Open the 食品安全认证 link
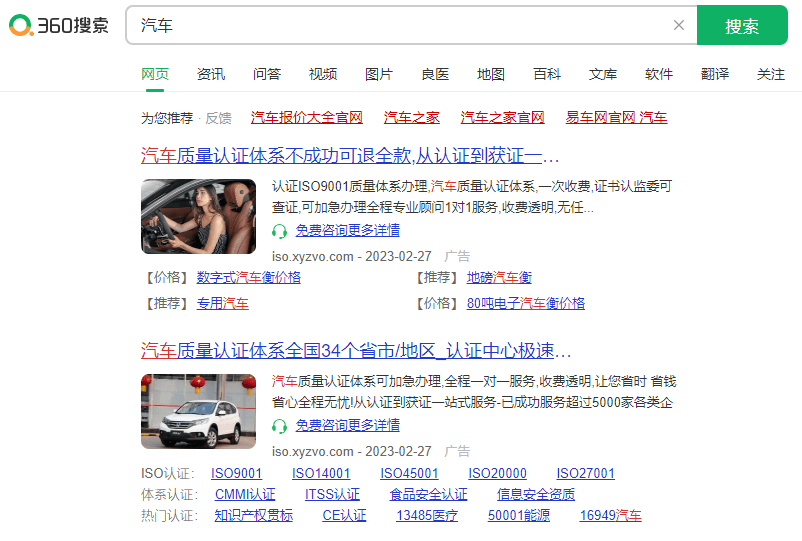This screenshot has height=541, width=802. (429, 494)
